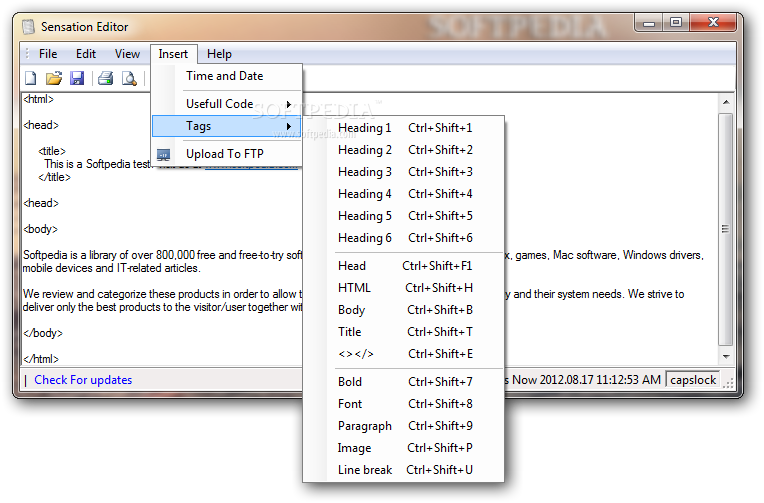Viewport: 764px width, 503px height.
Task: Insert a Heading 4 tag
Action: [x=403, y=193]
